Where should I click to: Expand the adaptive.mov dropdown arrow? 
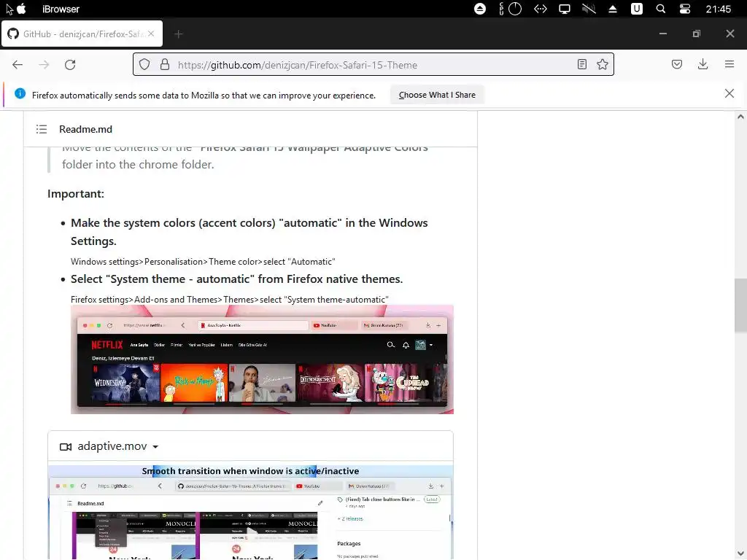[x=155, y=447]
